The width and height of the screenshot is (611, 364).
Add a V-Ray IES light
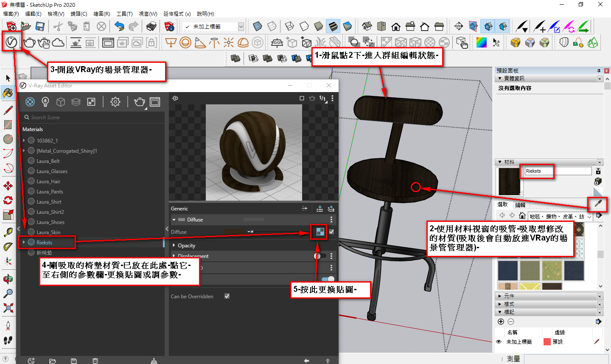[x=214, y=42]
